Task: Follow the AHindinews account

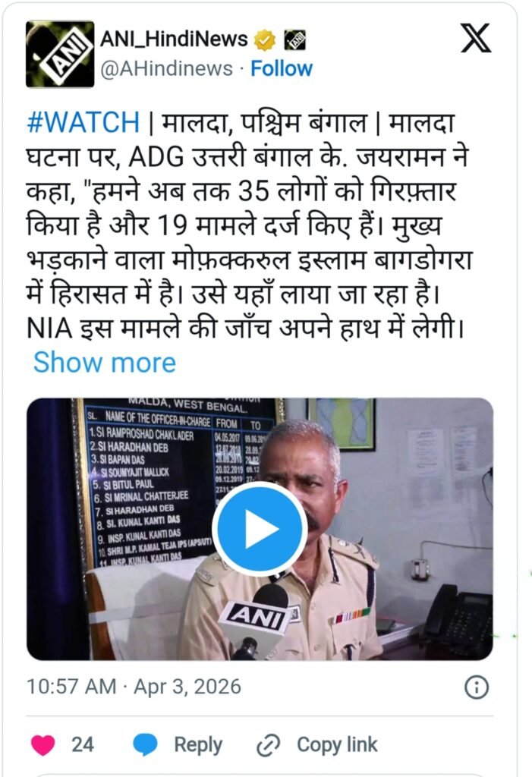Action: click(282, 68)
